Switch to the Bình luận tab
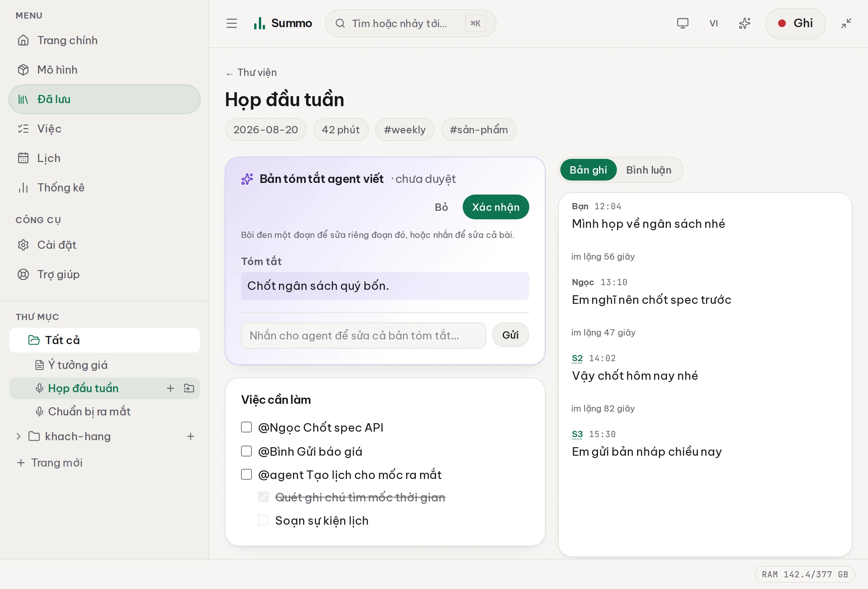 pos(649,170)
